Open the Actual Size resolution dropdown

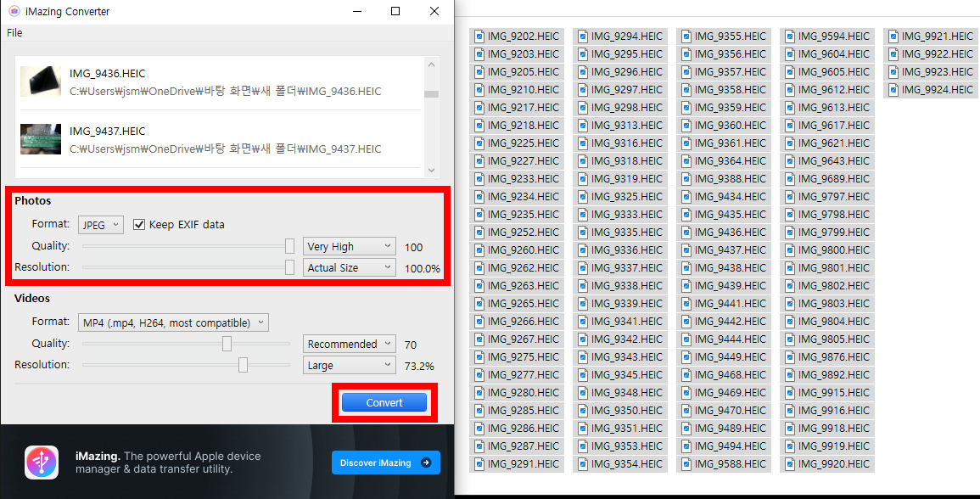click(x=349, y=267)
